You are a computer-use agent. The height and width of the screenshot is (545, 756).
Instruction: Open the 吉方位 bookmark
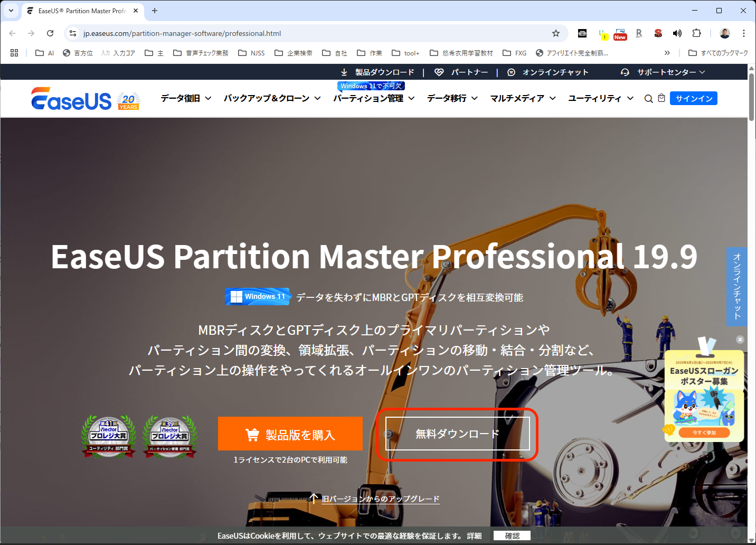pos(78,53)
